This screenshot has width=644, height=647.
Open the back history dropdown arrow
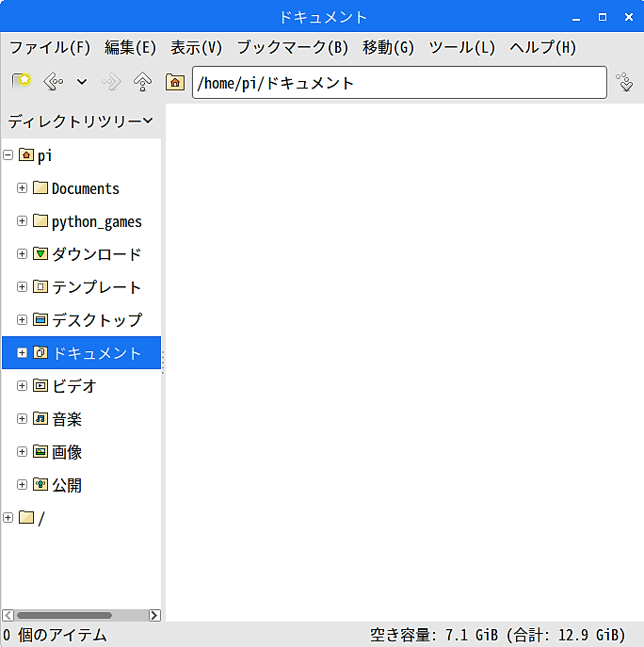82,82
